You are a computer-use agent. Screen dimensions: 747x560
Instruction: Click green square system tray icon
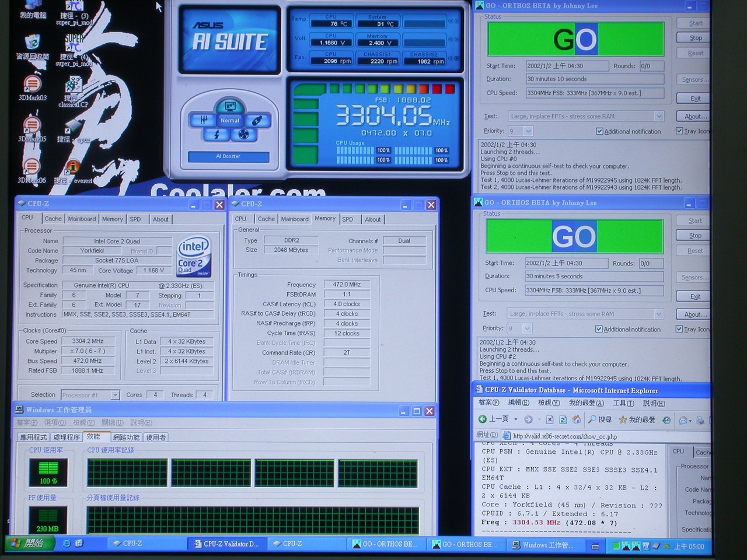tap(616, 547)
